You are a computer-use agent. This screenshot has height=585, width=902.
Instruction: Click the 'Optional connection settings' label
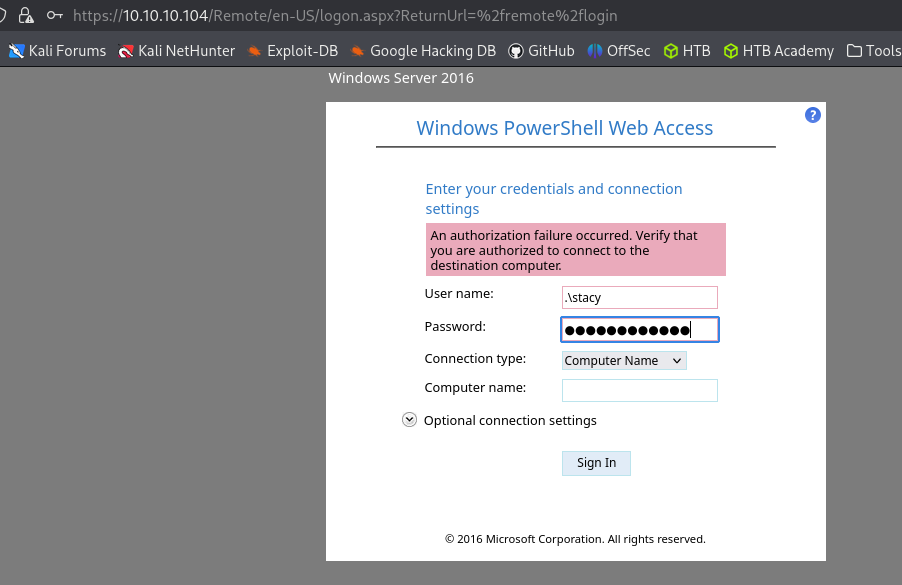(510, 420)
